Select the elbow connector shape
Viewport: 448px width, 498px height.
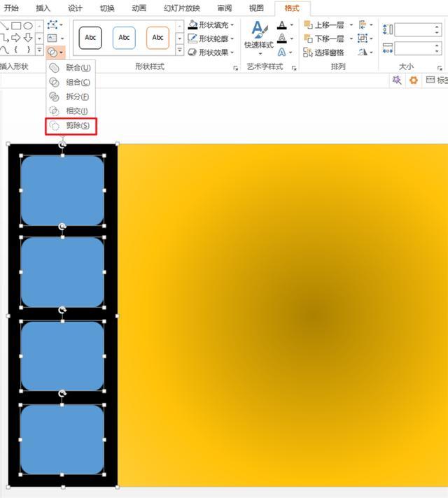(4, 38)
